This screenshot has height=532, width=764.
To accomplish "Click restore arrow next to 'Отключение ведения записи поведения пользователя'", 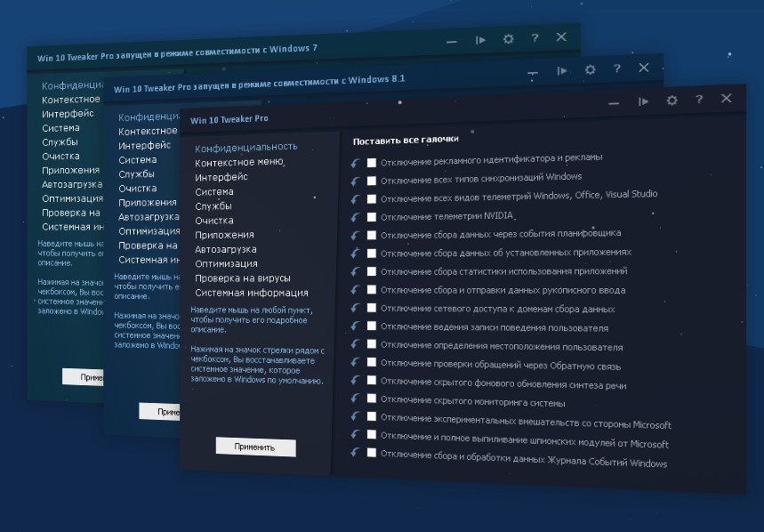I will point(356,326).
